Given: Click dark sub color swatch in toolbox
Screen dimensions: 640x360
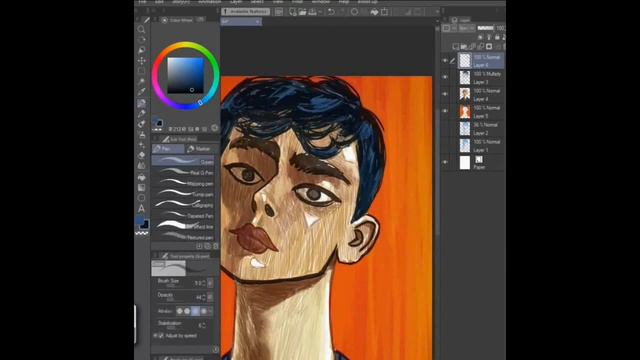Looking at the screenshot, I should (x=145, y=224).
